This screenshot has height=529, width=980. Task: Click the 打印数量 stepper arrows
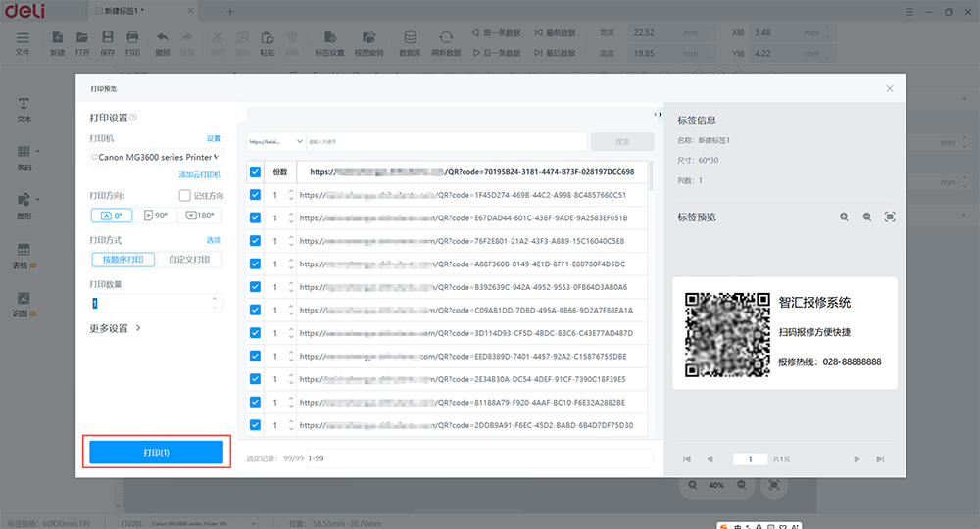pyautogui.click(x=215, y=303)
